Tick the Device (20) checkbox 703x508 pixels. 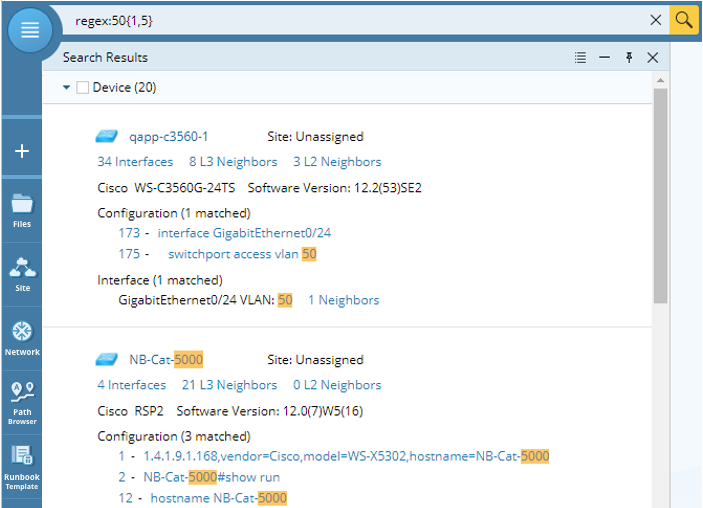pos(82,87)
